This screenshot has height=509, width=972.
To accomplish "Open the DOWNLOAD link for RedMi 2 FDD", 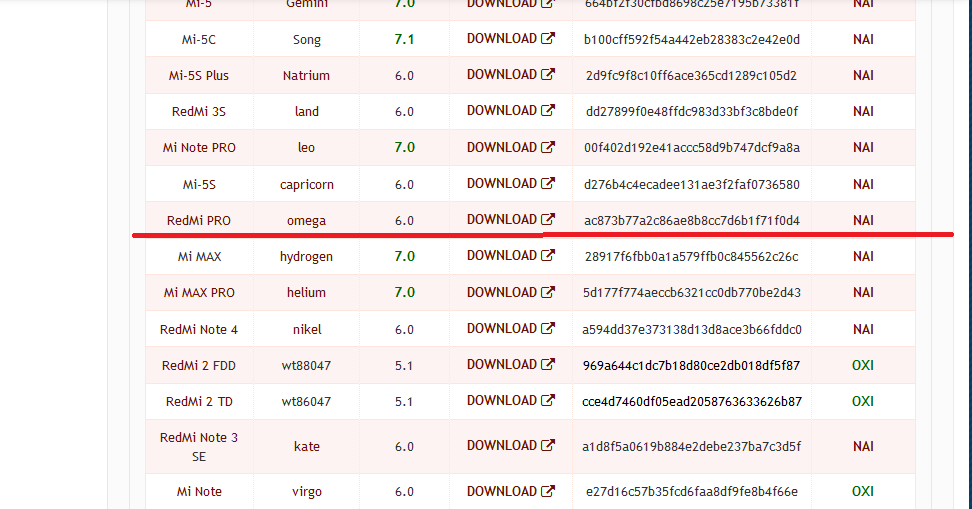I will [x=511, y=365].
